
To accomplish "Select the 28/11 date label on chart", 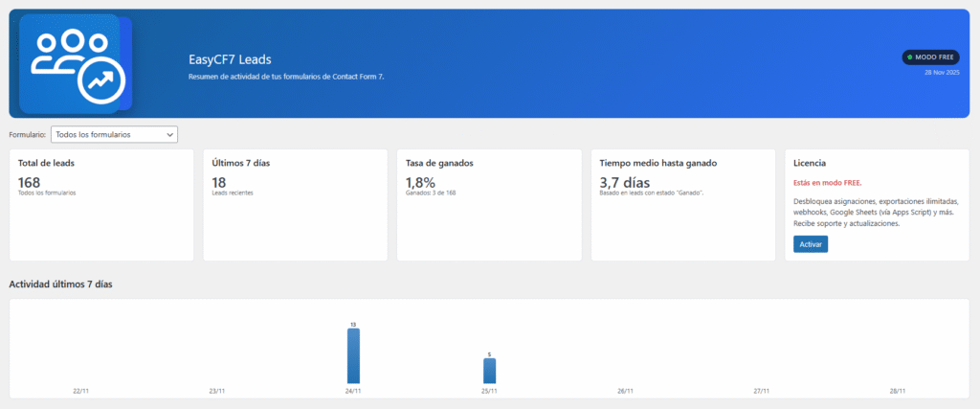I will coord(898,391).
